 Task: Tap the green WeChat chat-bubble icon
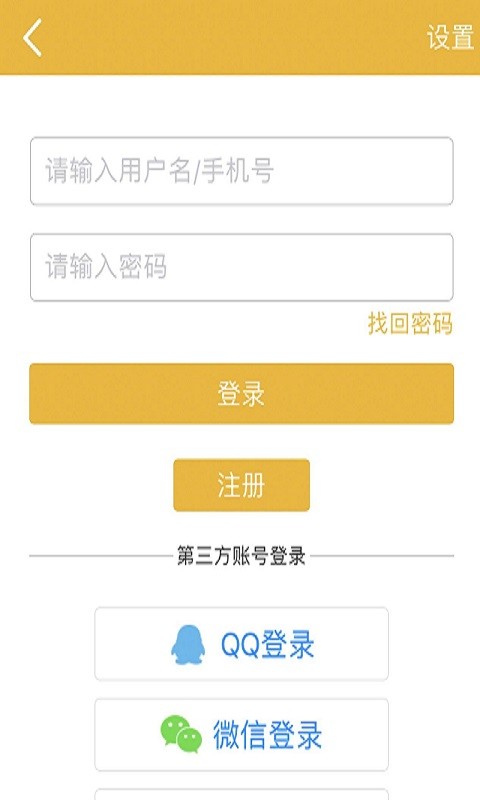(181, 734)
